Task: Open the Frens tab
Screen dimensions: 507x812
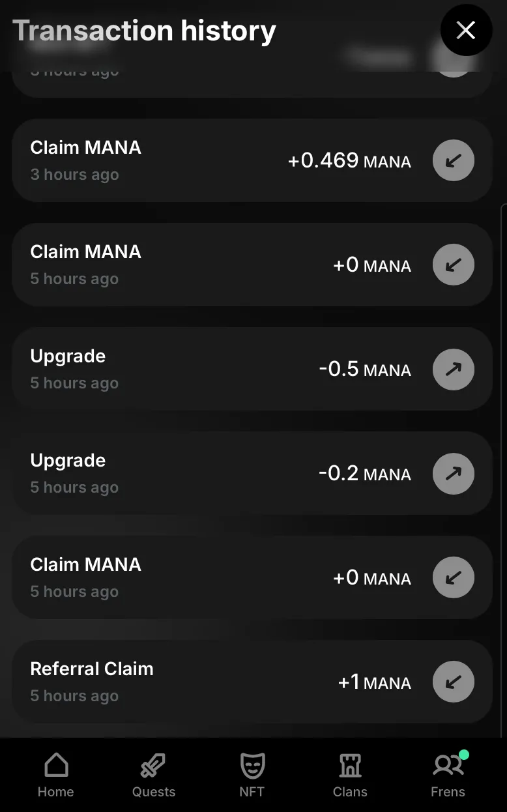Action: point(448,775)
